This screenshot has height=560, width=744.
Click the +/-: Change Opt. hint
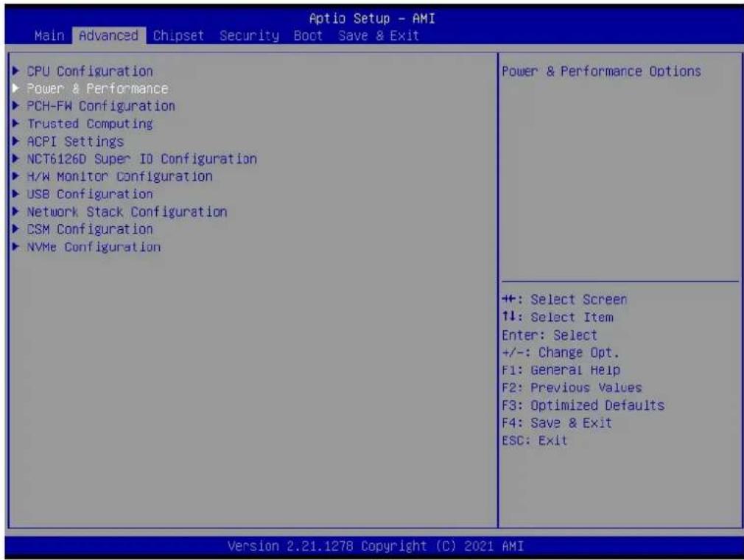point(561,353)
